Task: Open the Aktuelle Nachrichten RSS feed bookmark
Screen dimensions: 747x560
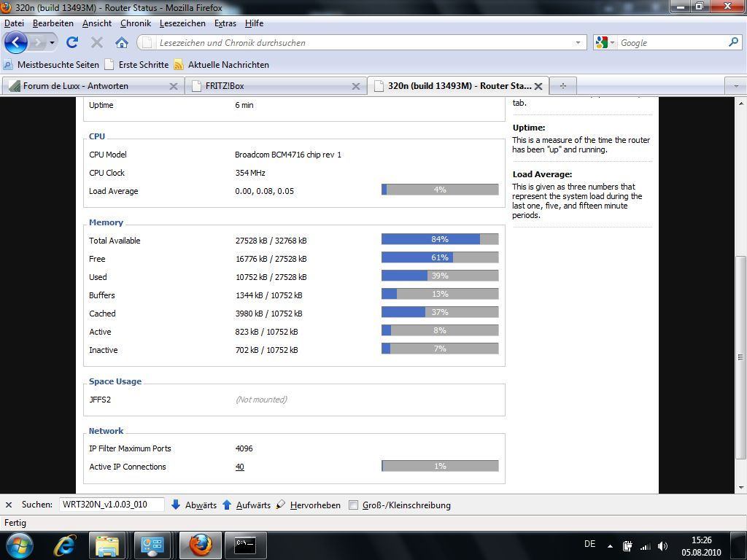Action: coord(222,65)
